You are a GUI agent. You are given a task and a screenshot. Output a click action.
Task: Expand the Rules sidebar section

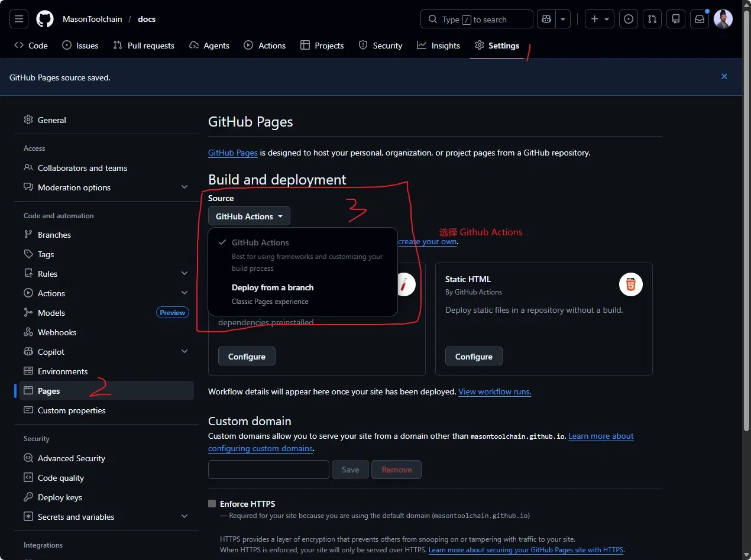(x=106, y=274)
